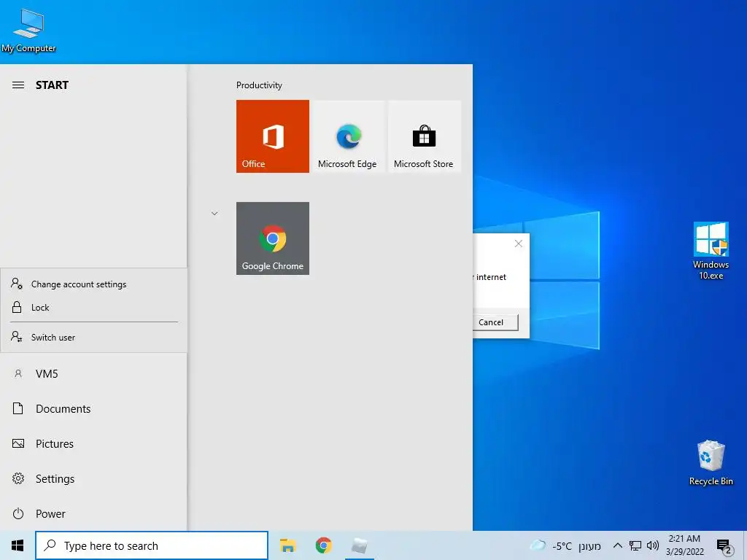The image size is (747, 560).
Task: Click the START label at the top
Action: pos(52,85)
